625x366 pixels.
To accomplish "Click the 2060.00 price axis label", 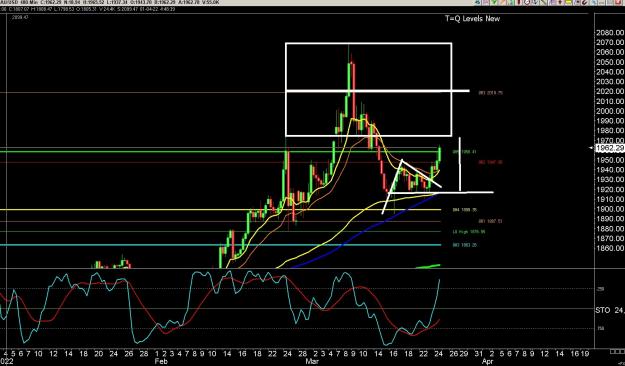I will tap(610, 52).
